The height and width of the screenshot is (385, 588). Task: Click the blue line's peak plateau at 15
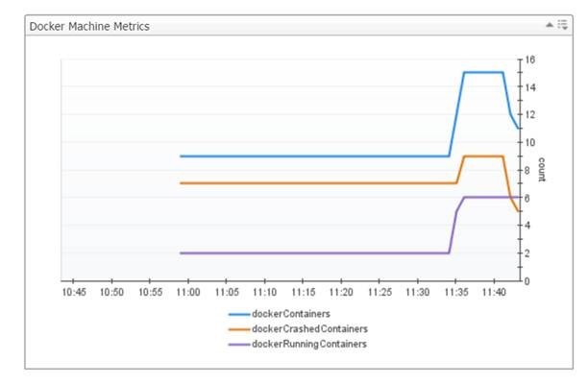483,72
